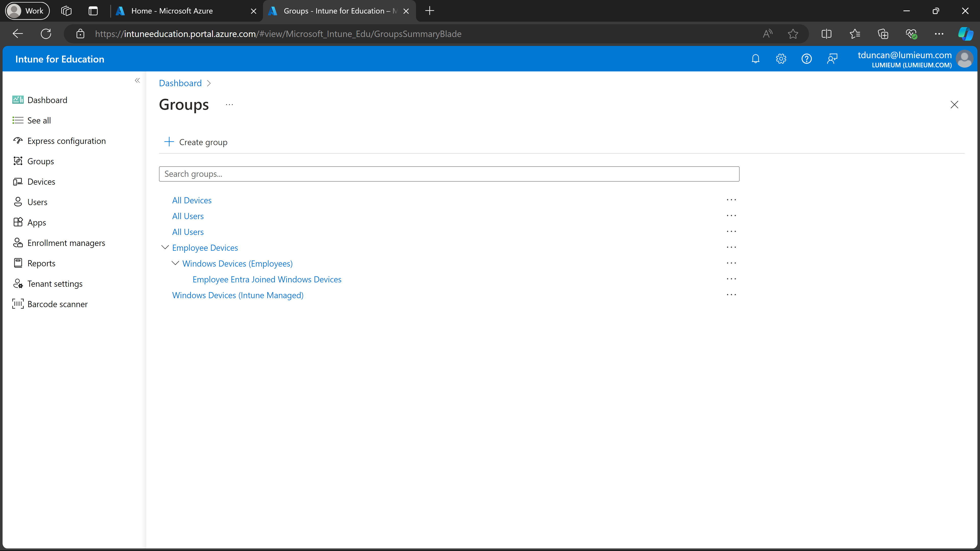This screenshot has height=551, width=980.
Task: Open Barcode scanner
Action: pos(50,304)
